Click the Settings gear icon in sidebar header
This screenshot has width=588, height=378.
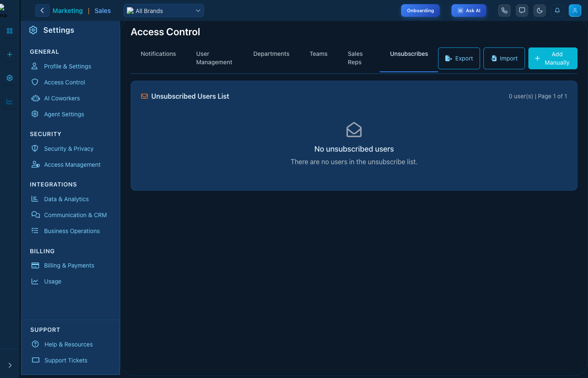[33, 30]
